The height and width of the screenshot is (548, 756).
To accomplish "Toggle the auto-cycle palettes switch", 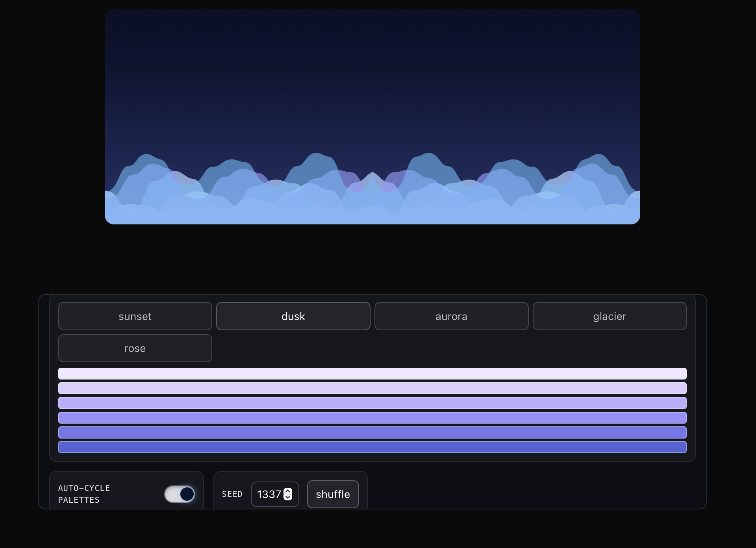I will [180, 494].
